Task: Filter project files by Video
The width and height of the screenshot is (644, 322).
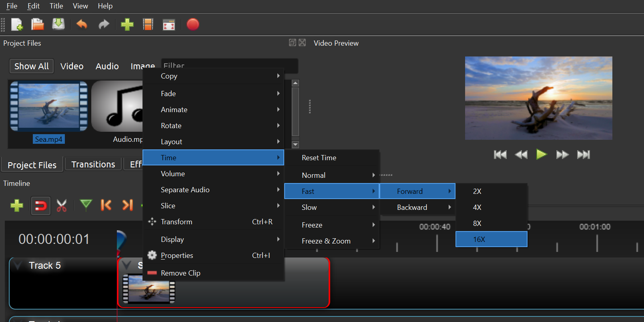Action: [x=72, y=66]
